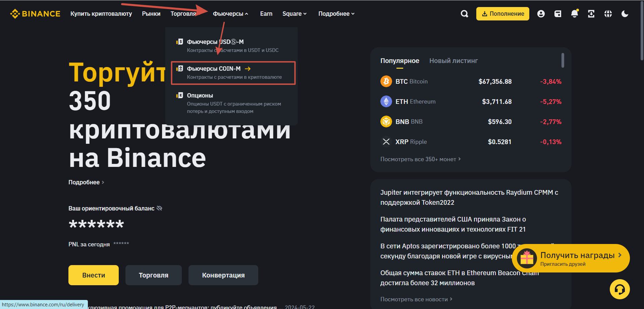Open the BNB market row
Image resolution: width=644 pixels, height=309 pixels.
click(x=471, y=122)
